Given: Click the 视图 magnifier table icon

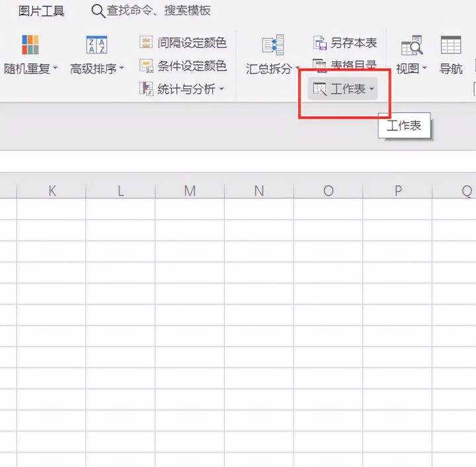Looking at the screenshot, I should coord(412,45).
